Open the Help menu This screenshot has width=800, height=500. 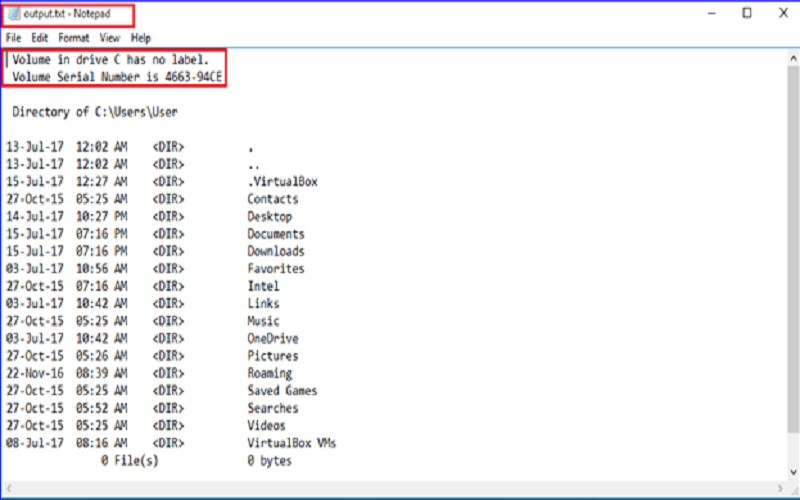click(140, 38)
